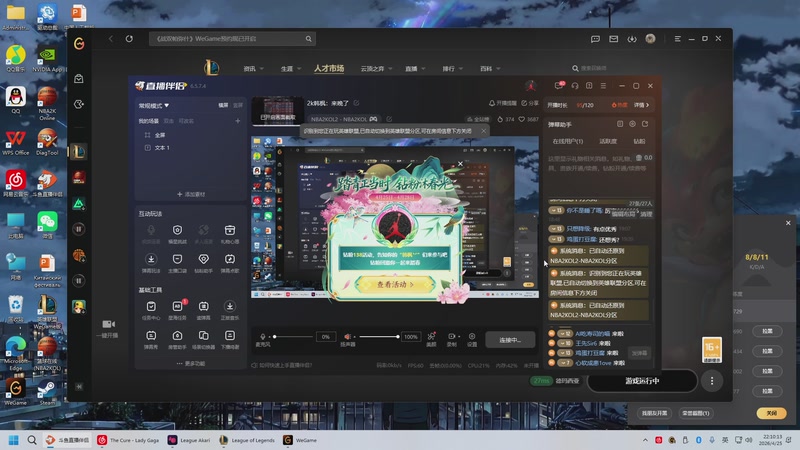This screenshot has height=450, width=800.
Task: Open 常规模式 mode dropdown
Action: [x=154, y=106]
